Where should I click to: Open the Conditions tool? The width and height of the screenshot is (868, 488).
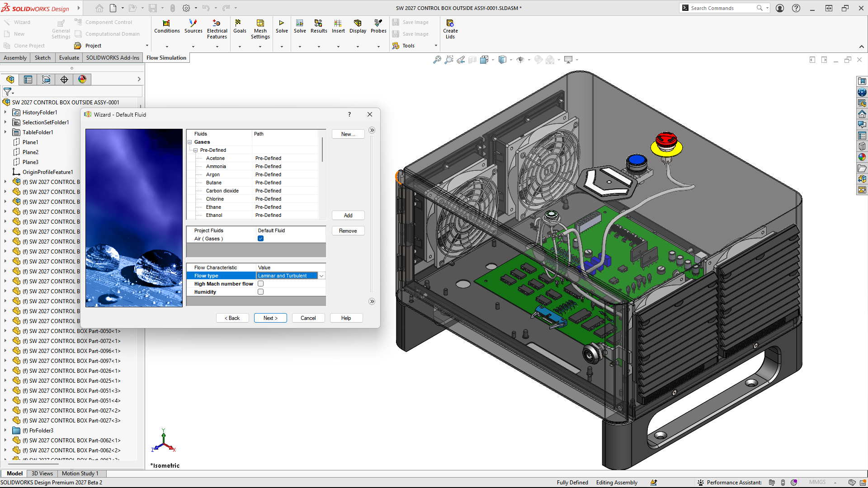(167, 26)
